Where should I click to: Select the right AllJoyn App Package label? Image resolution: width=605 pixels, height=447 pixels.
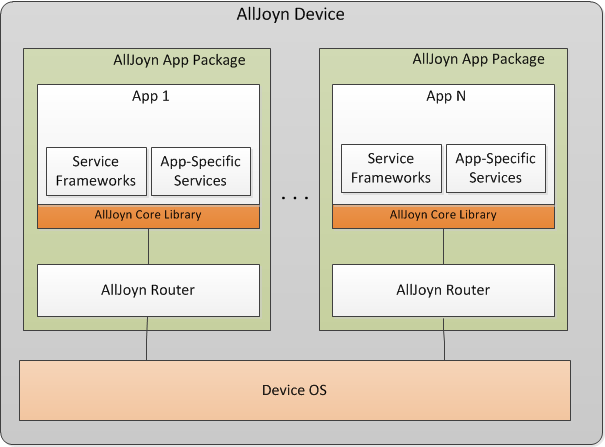[478, 59]
